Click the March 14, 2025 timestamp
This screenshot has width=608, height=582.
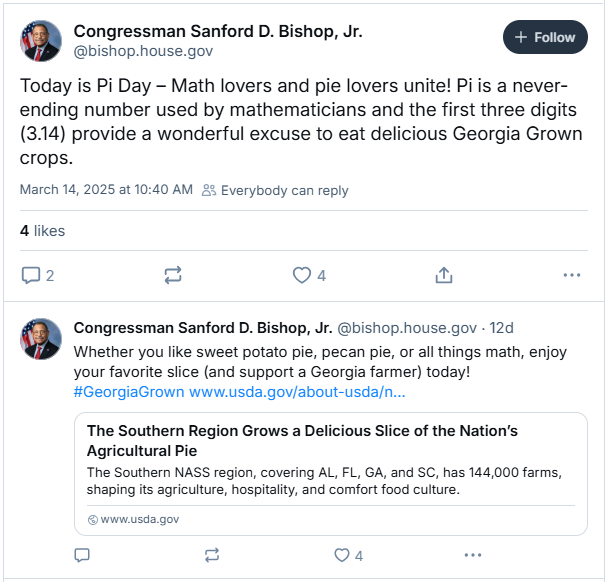[106, 190]
